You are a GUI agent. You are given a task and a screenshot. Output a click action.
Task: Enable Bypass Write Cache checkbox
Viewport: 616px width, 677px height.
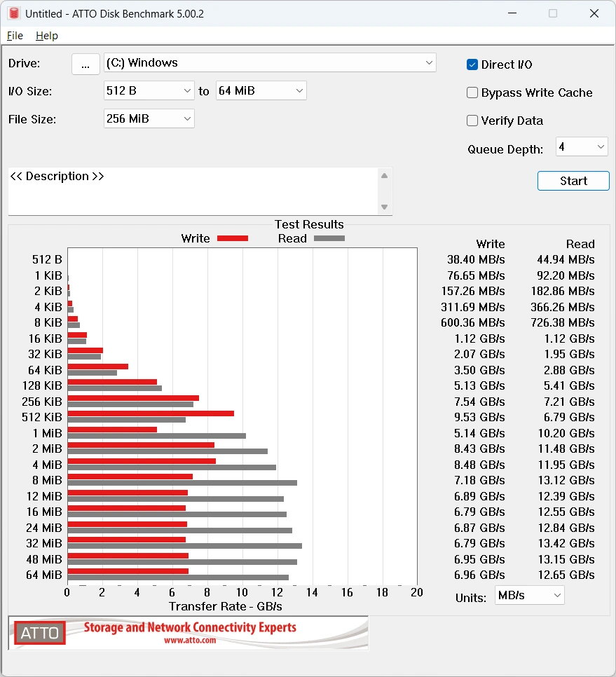(x=472, y=93)
